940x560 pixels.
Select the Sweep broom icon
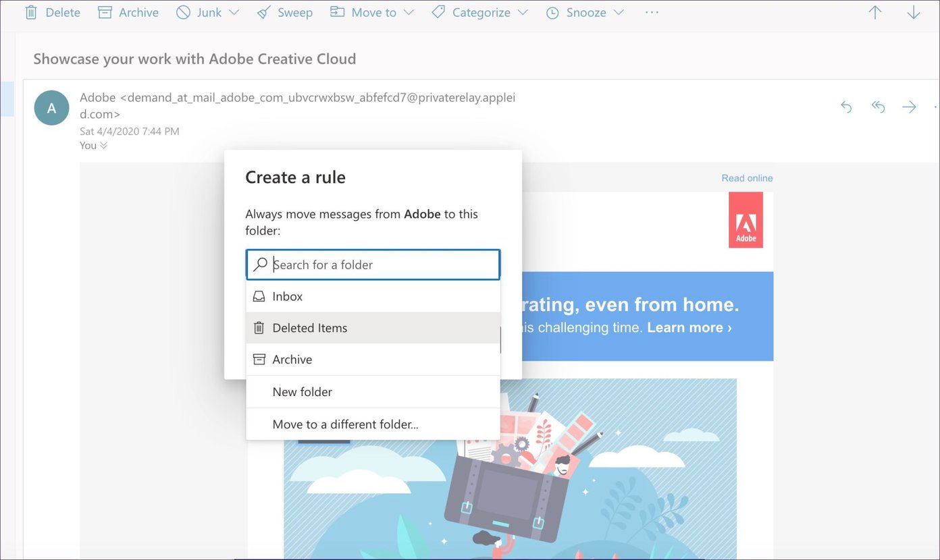coord(265,11)
